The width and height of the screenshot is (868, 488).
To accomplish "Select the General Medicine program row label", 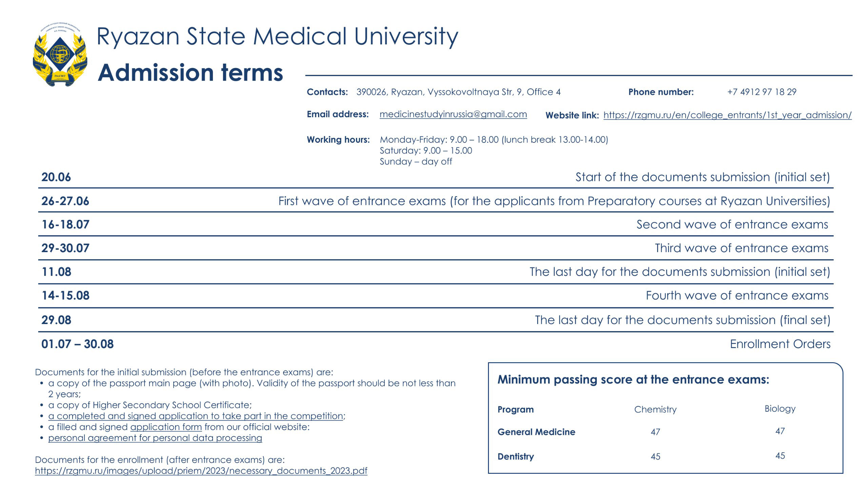I will [536, 432].
